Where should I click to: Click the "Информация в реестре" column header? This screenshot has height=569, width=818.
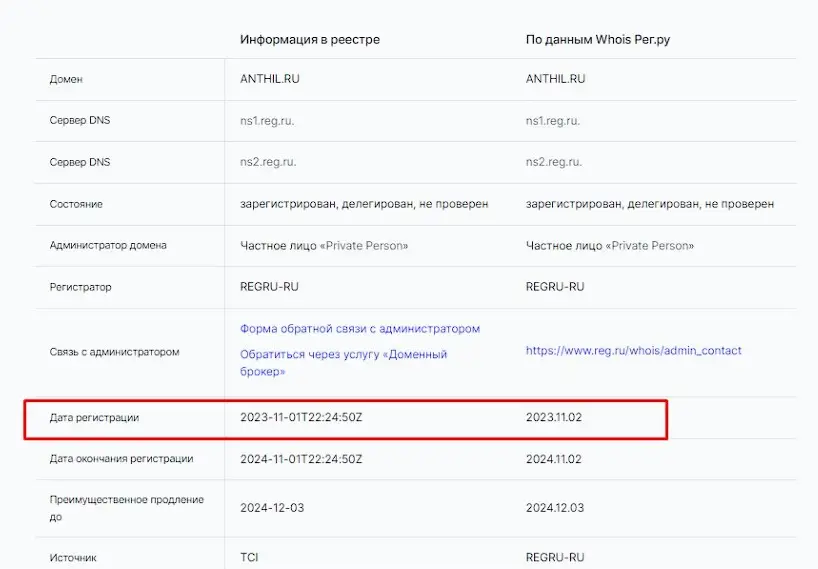click(x=309, y=39)
